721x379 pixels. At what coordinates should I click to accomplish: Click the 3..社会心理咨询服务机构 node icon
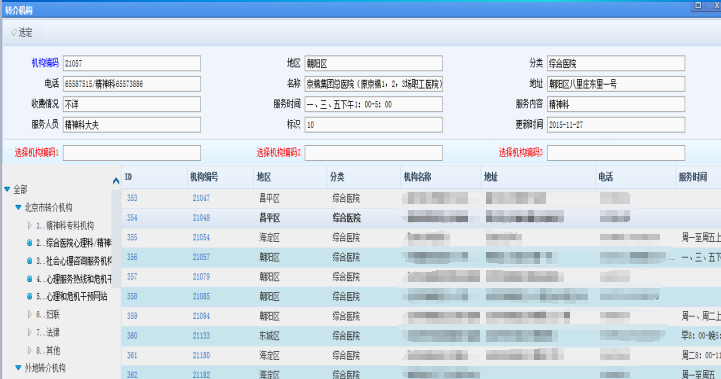tap(29, 261)
